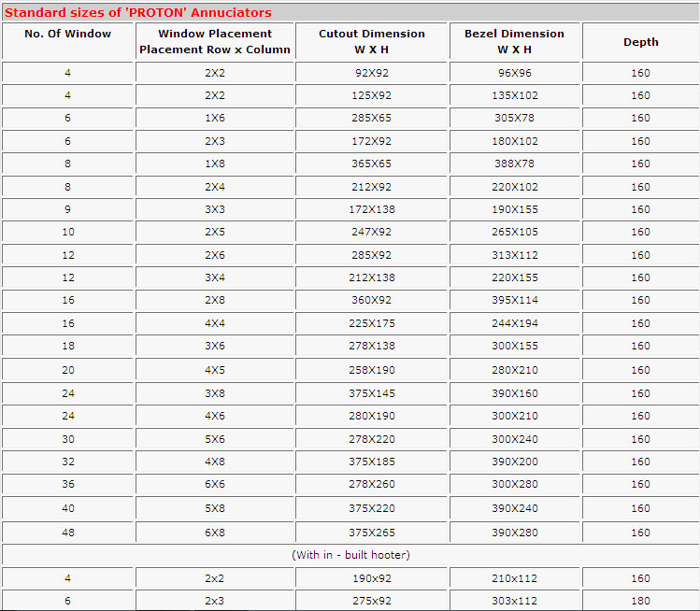Click the placement cell 2X5
The width and height of the screenshot is (700, 611).
coord(215,232)
